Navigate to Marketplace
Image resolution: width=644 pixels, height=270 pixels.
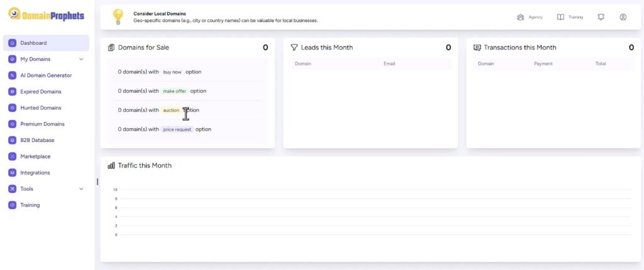[46, 156]
